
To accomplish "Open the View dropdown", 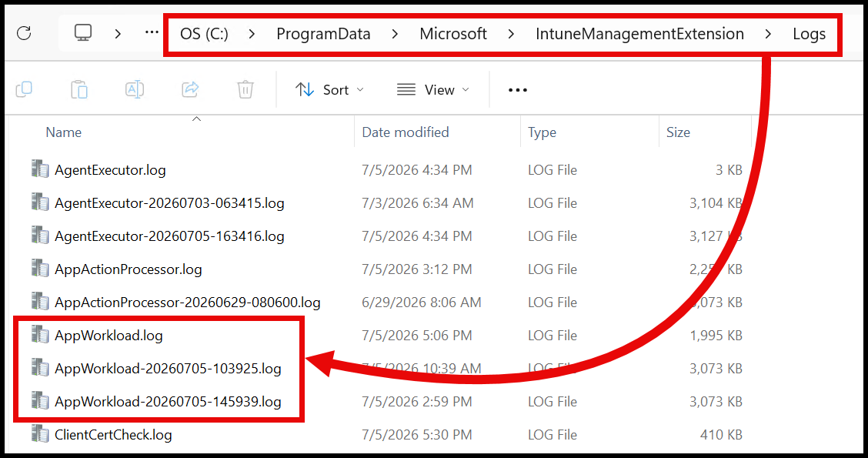I will coord(433,90).
